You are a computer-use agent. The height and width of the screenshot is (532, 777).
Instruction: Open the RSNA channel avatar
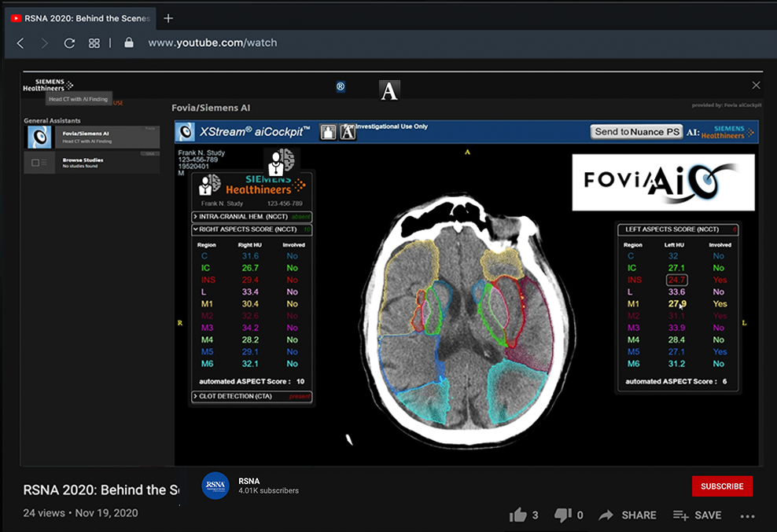click(215, 486)
